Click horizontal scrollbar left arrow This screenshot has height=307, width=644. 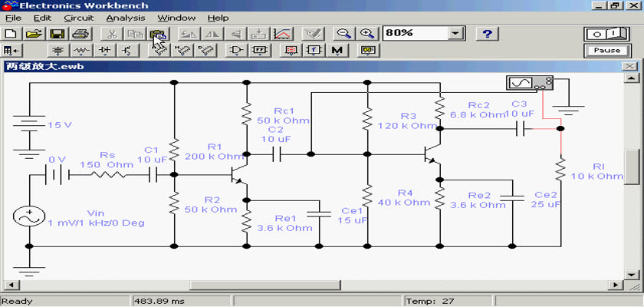tap(11, 285)
